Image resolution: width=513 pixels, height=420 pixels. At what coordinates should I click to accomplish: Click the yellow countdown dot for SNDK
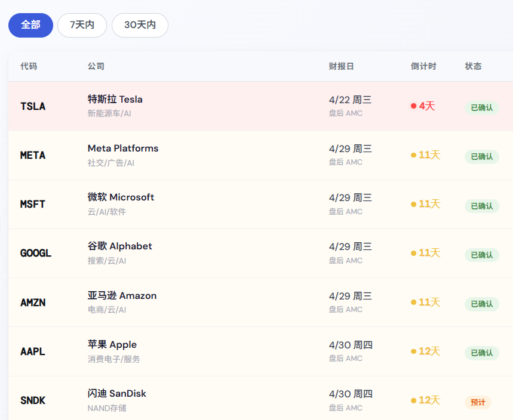pyautogui.click(x=413, y=400)
